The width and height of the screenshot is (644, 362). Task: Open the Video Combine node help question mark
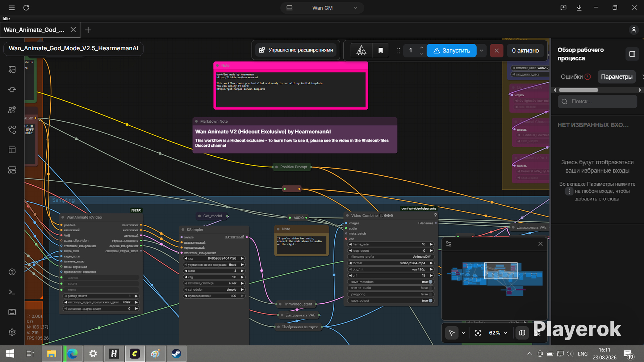(x=435, y=215)
